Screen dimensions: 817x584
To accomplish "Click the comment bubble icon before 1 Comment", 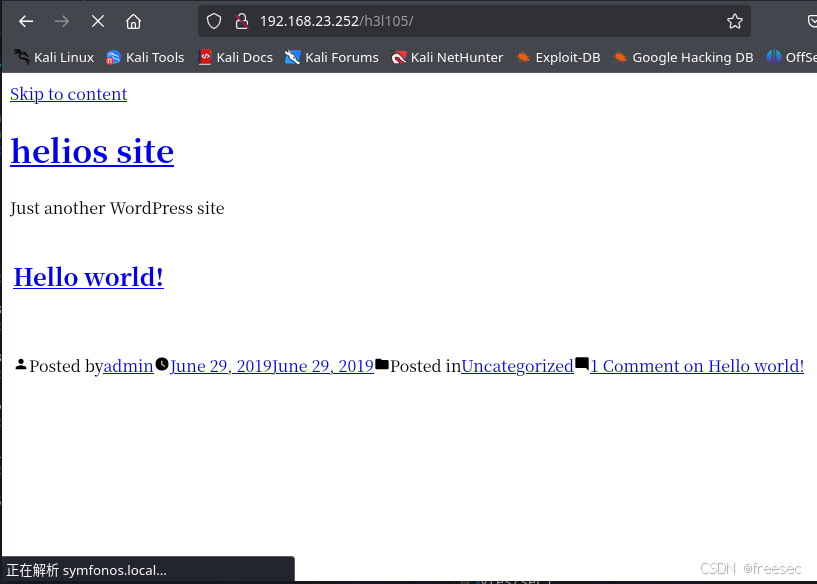I will (582, 364).
